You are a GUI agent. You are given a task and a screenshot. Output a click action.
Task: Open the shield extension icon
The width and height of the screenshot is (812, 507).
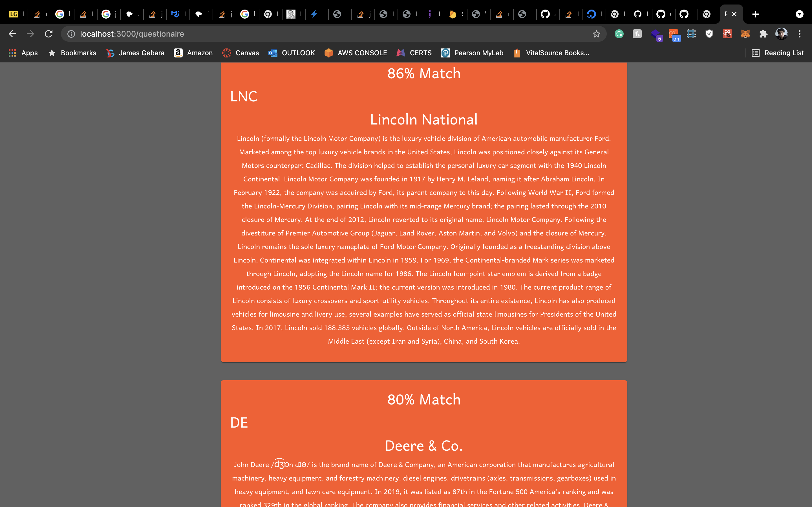coord(709,34)
